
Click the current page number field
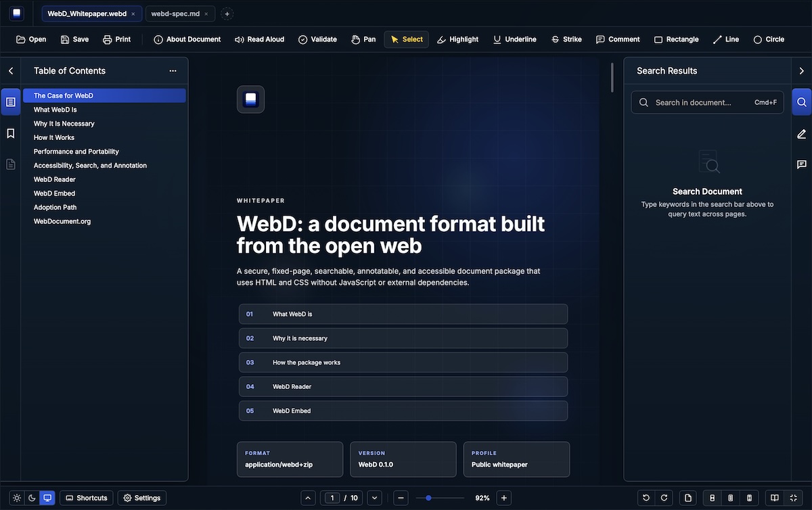pos(332,498)
